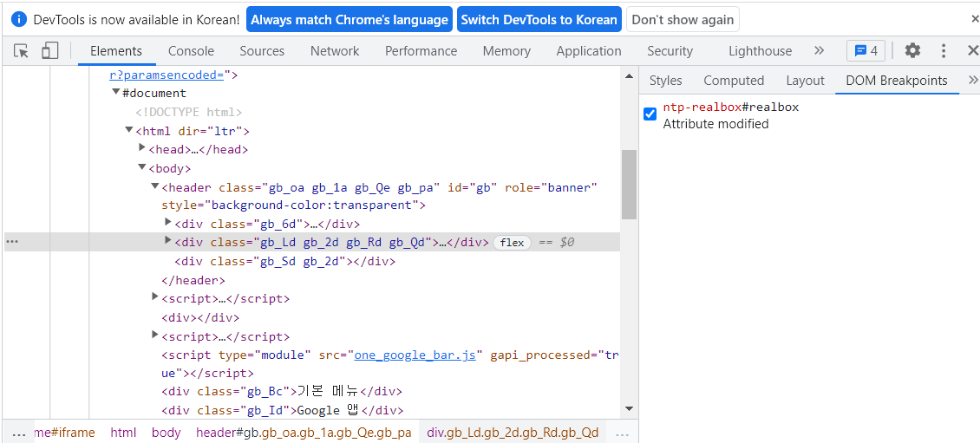Viewport: 980px width, 443px height.
Task: Select the closing </header> tag row
Action: point(193,280)
